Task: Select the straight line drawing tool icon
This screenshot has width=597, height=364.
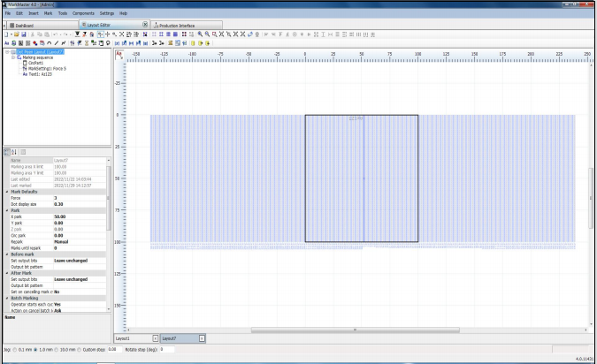Action: [x=57, y=43]
